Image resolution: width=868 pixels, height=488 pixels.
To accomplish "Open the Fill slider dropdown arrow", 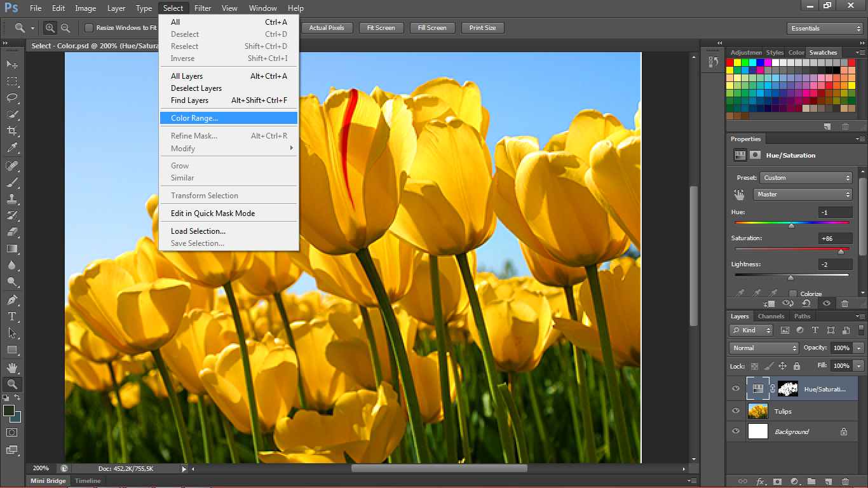I will click(x=859, y=366).
